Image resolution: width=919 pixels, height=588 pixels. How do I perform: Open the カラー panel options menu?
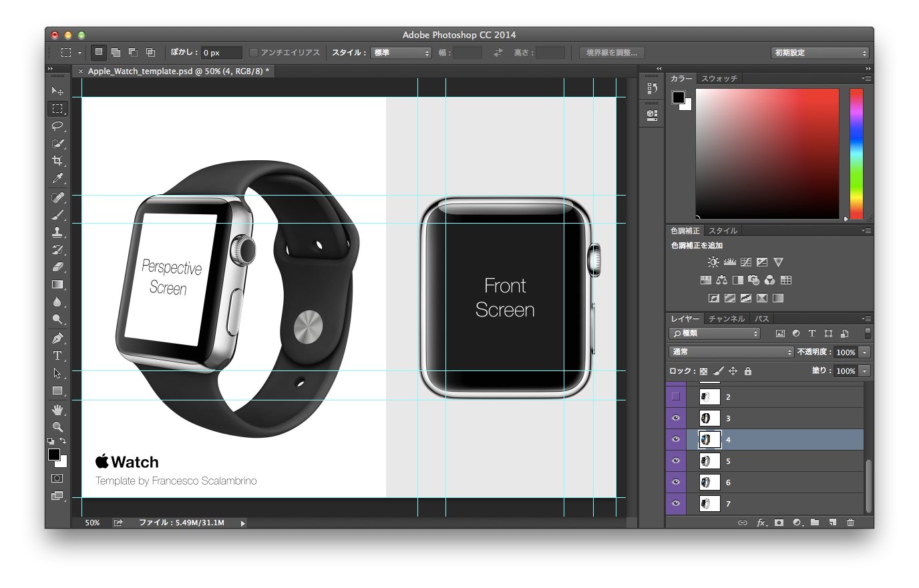click(x=867, y=79)
